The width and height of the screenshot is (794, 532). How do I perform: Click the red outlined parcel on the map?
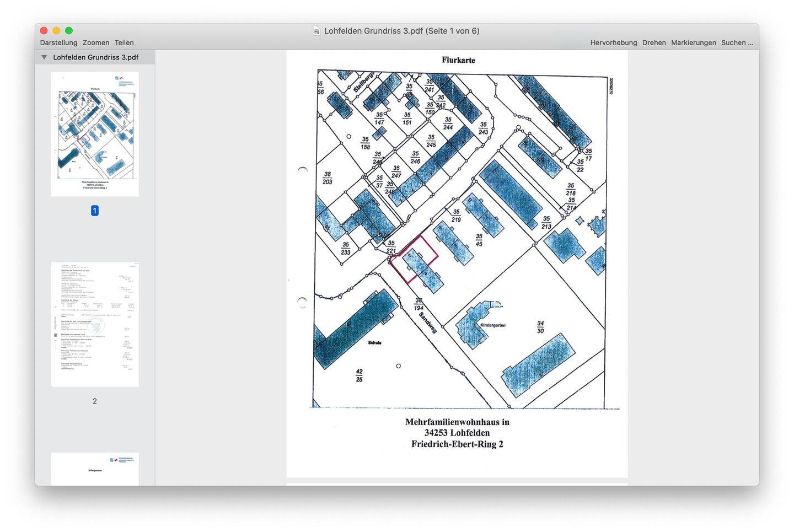[x=415, y=259]
